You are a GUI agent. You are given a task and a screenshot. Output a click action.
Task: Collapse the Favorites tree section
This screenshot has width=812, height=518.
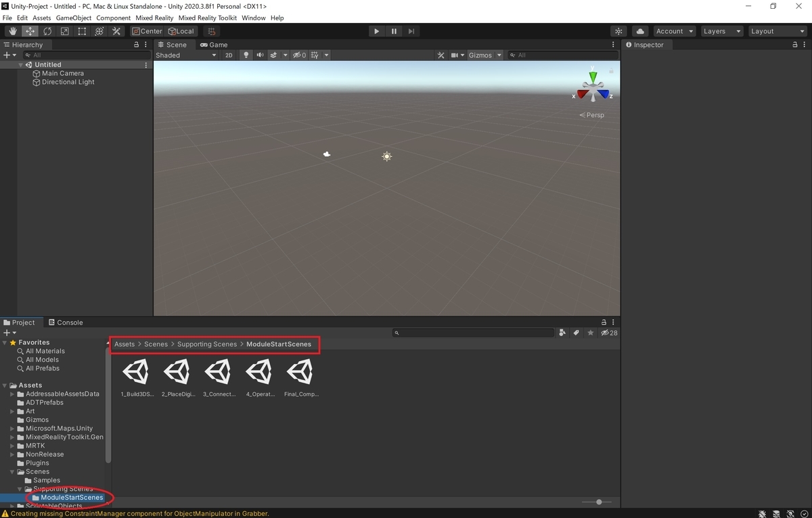5,343
